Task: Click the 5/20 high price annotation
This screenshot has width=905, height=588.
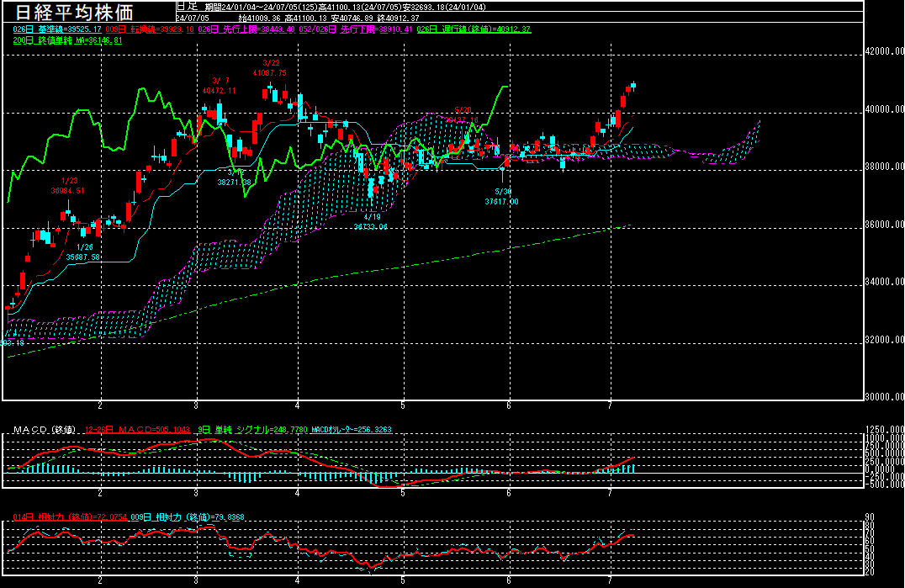Action: 461,115
